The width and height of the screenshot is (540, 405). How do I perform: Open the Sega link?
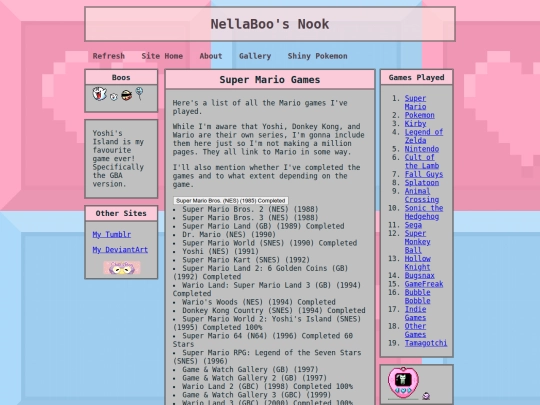(x=413, y=225)
